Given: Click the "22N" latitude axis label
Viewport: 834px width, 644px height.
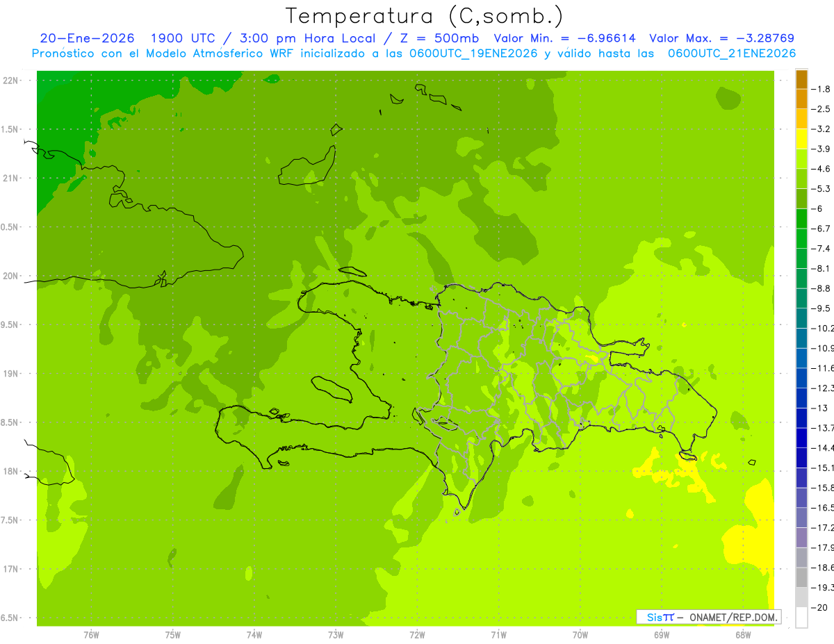Looking at the screenshot, I should [x=12, y=81].
